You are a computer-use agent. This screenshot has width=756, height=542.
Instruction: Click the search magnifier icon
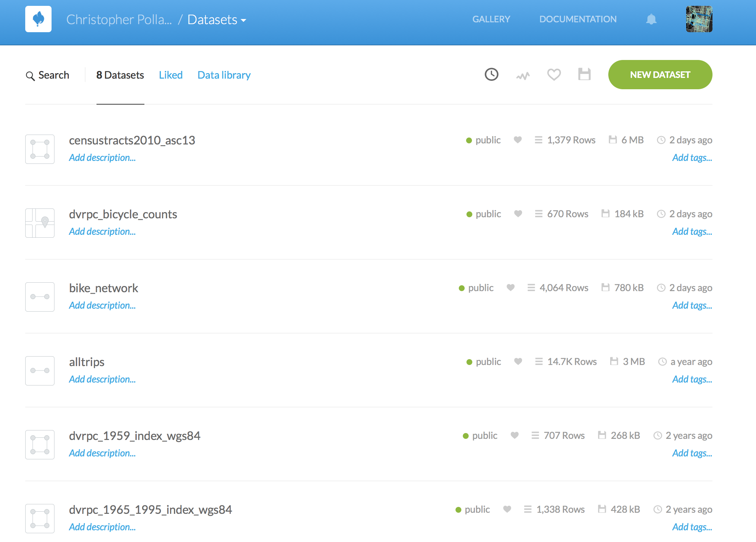[30, 76]
